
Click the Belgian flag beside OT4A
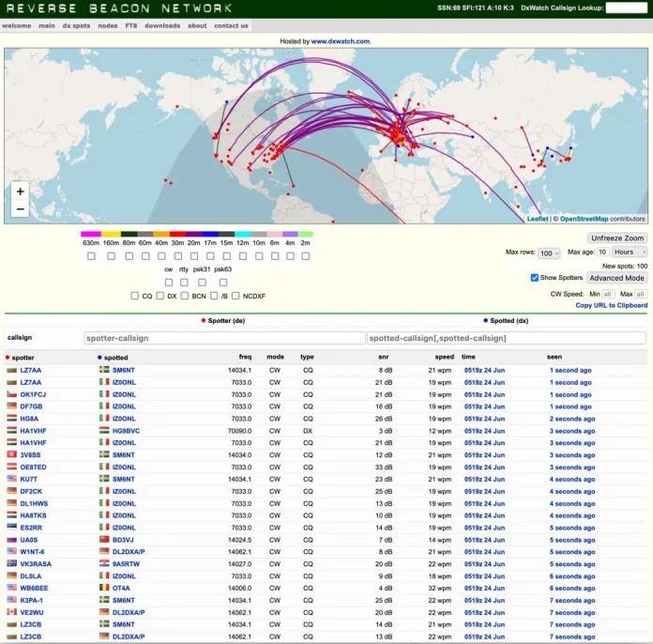point(104,589)
